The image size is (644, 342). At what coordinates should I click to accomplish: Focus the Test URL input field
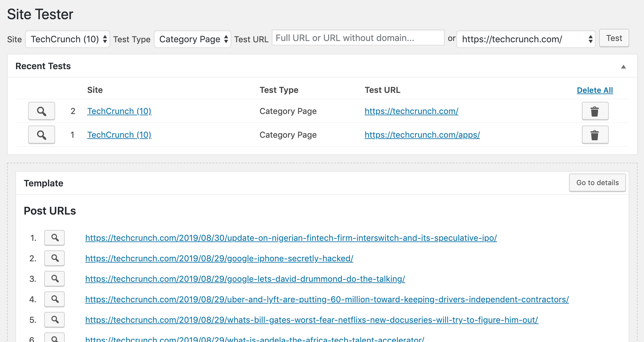pos(358,38)
